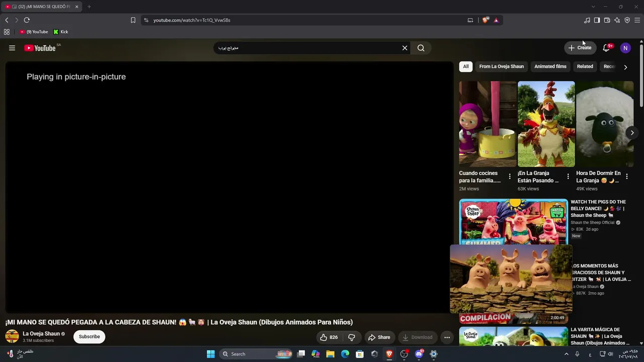The height and width of the screenshot is (362, 644).
Task: Open the apps grid in bookmarks bar
Action: [x=7, y=32]
